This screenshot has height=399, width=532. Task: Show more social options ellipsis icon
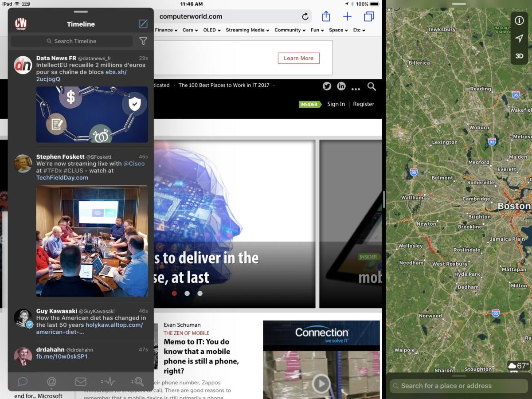point(356,89)
